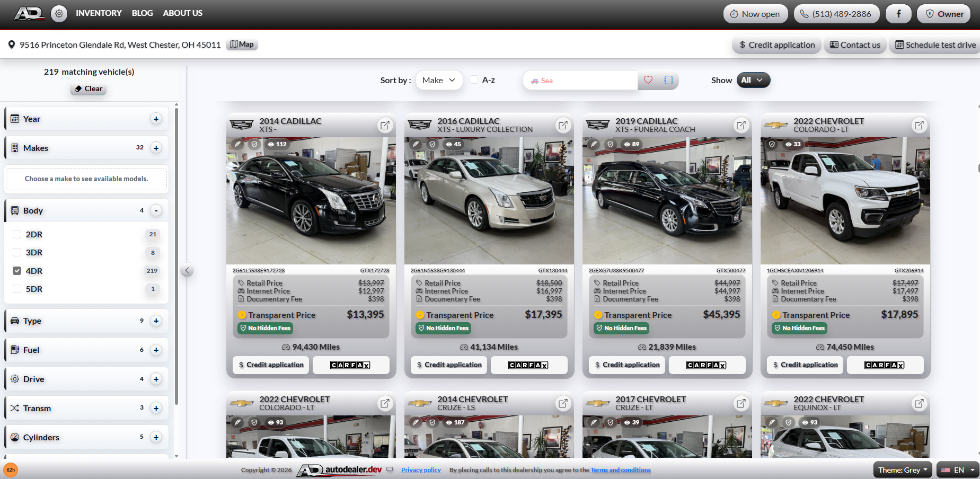Toggle the A-z sort order checkbox

click(474, 79)
